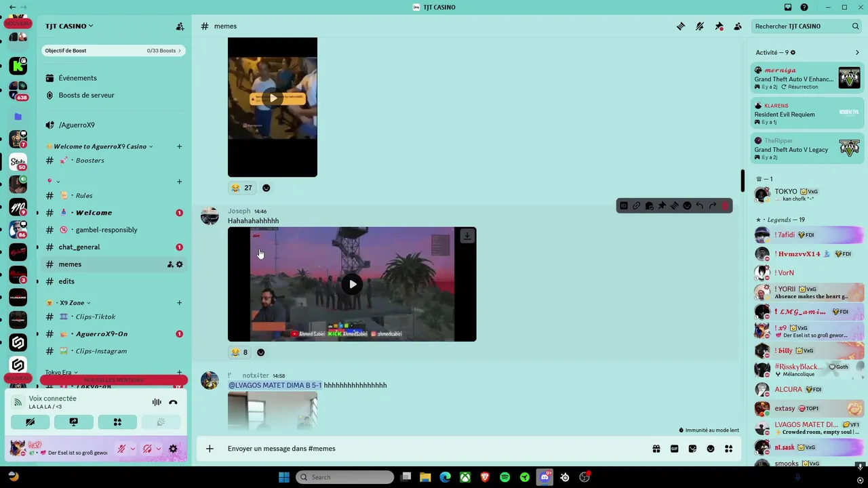Disconnect from voice with hang-up icon

click(x=173, y=403)
